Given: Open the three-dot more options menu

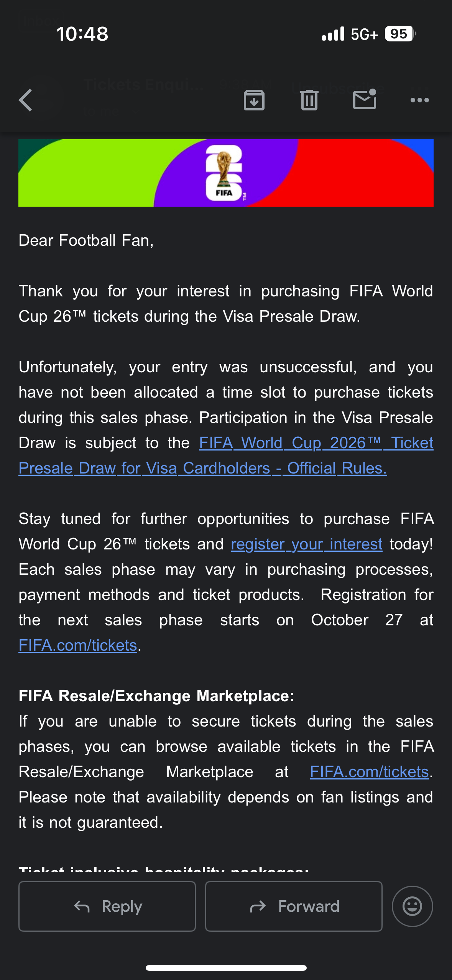Looking at the screenshot, I should tap(419, 100).
